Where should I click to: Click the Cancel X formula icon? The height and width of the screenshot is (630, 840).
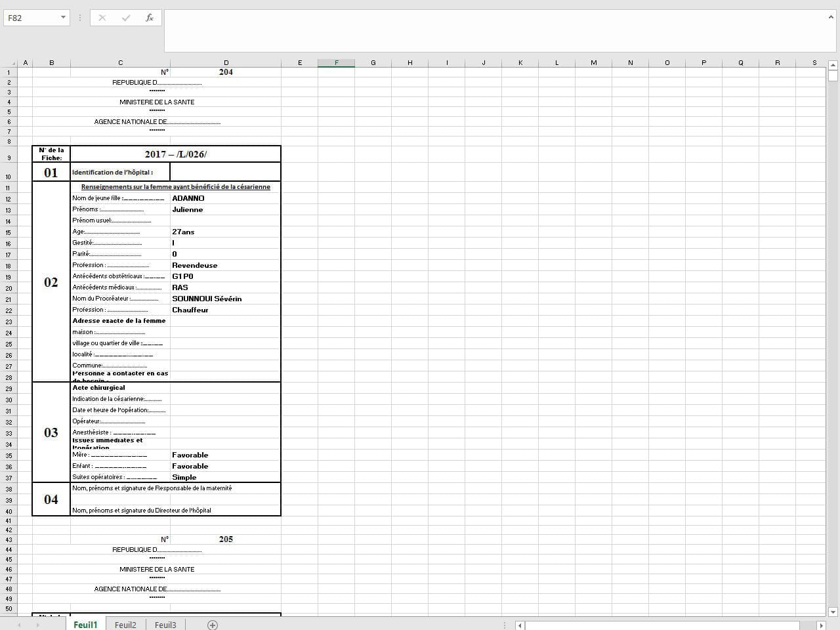pos(102,18)
